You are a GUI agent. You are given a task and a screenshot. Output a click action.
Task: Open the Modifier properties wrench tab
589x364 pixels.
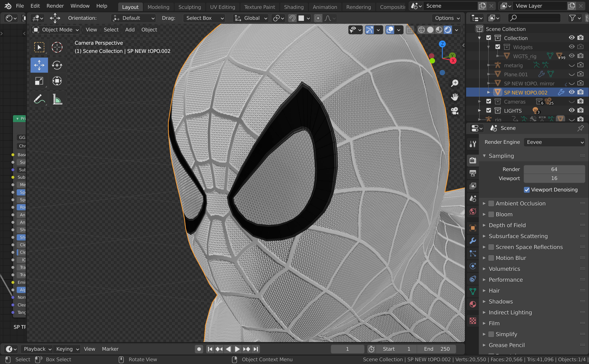coord(473,241)
